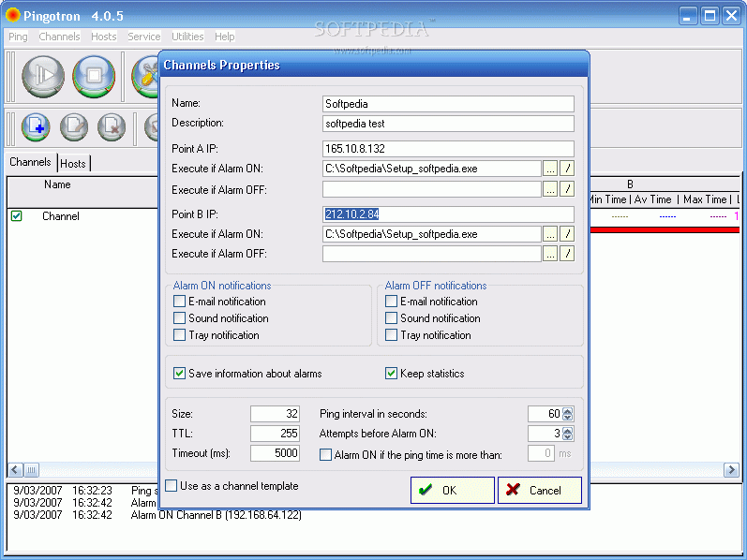Enable Alarm ON E-mail notification
The image size is (747, 560).
click(179, 301)
